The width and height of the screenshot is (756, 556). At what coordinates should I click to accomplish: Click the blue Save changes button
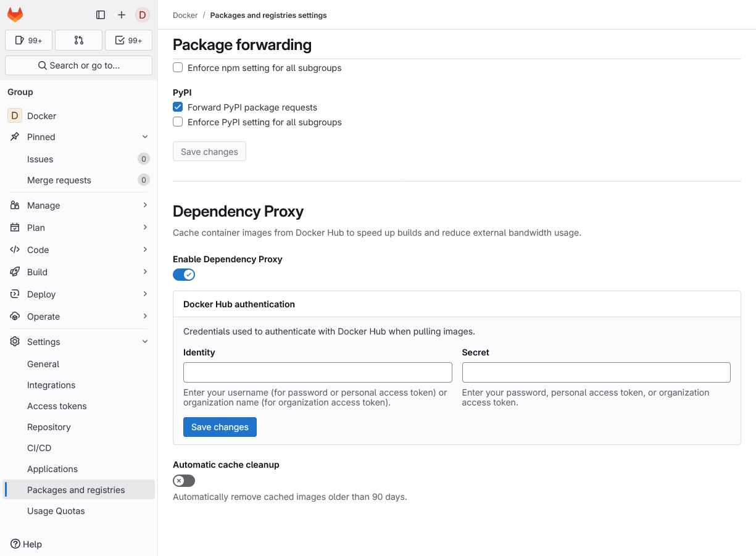coord(220,427)
